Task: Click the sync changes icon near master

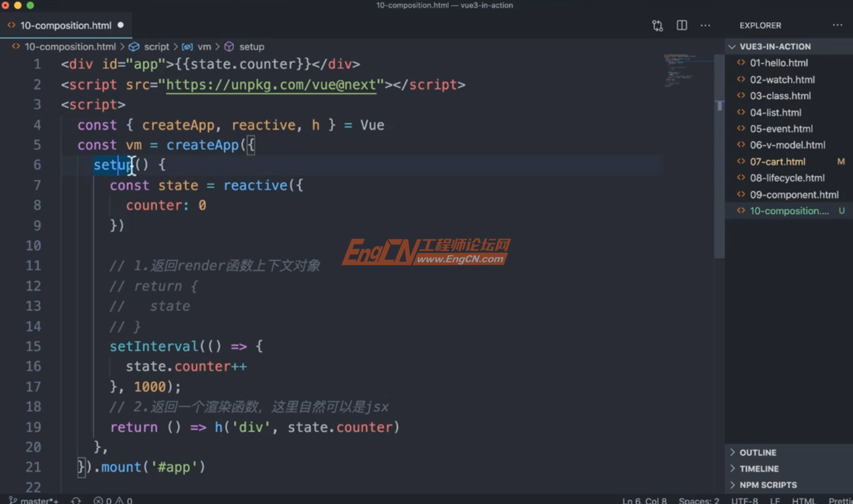Action: [75, 500]
